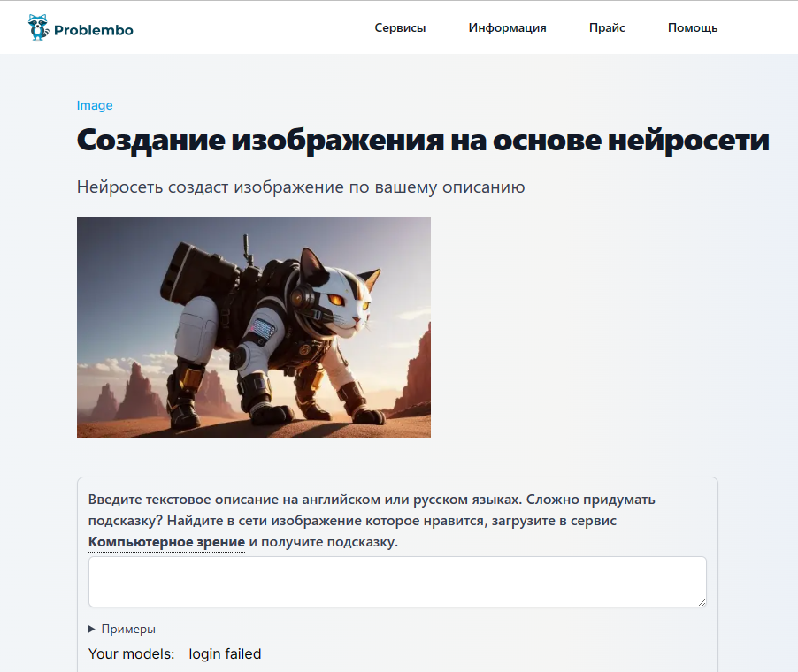Click the textarea resize handle corner

[x=702, y=602]
